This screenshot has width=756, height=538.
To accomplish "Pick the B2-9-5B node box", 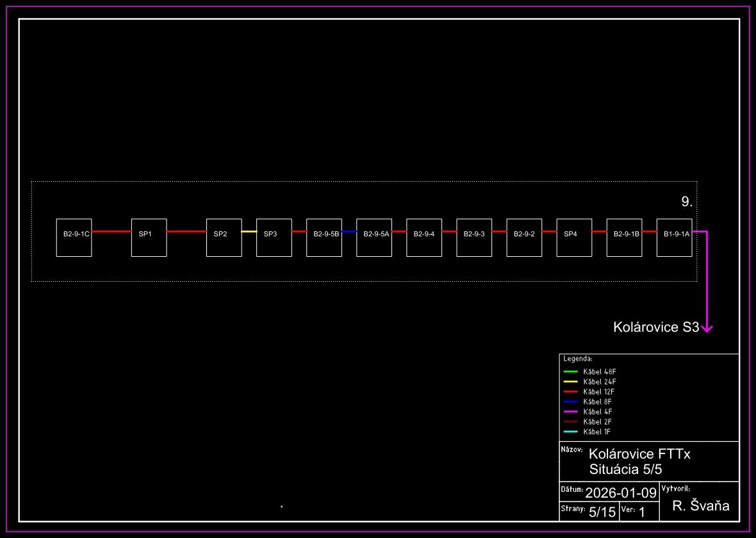I will click(x=324, y=238).
